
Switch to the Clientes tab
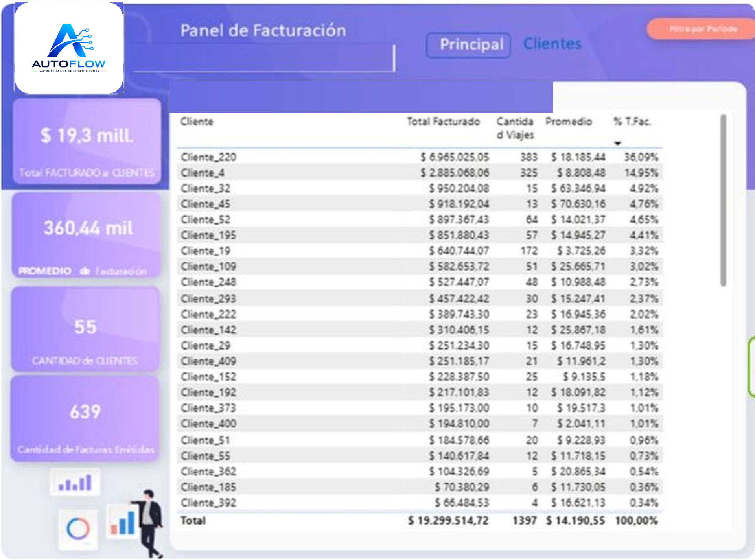click(x=552, y=44)
